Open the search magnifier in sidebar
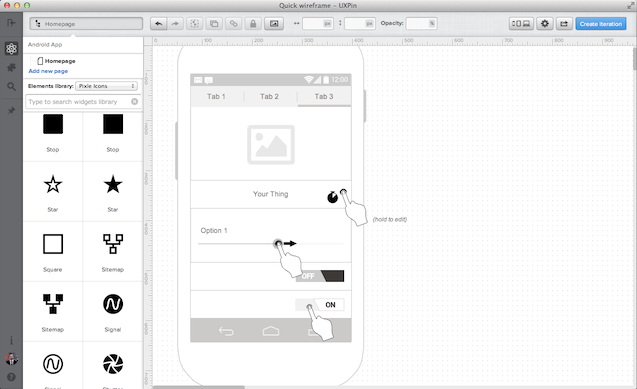 (11, 86)
